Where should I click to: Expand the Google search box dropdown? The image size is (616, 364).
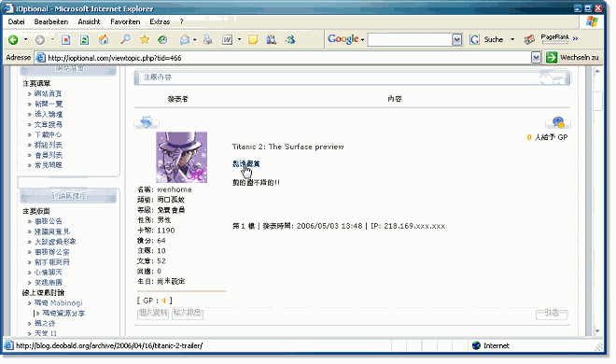457,39
